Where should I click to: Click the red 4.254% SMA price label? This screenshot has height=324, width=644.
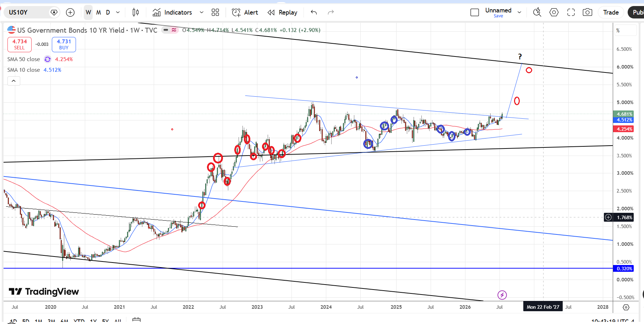click(624, 129)
